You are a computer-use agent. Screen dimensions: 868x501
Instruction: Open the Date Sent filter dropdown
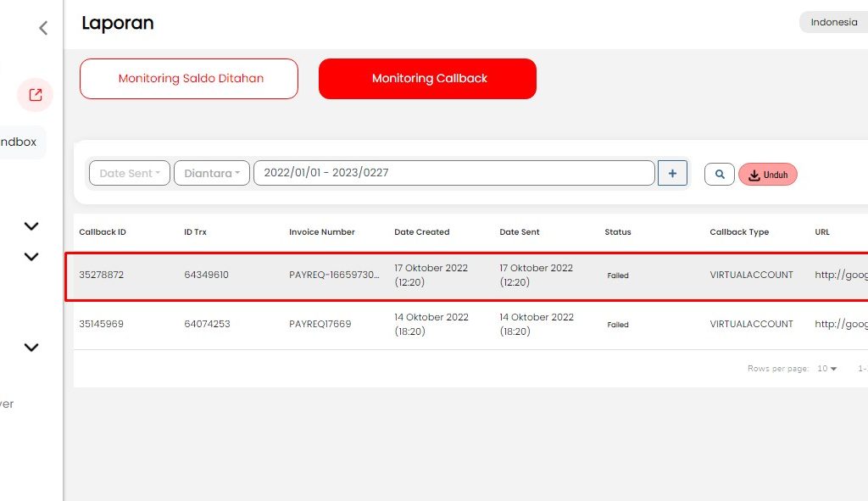tap(130, 173)
